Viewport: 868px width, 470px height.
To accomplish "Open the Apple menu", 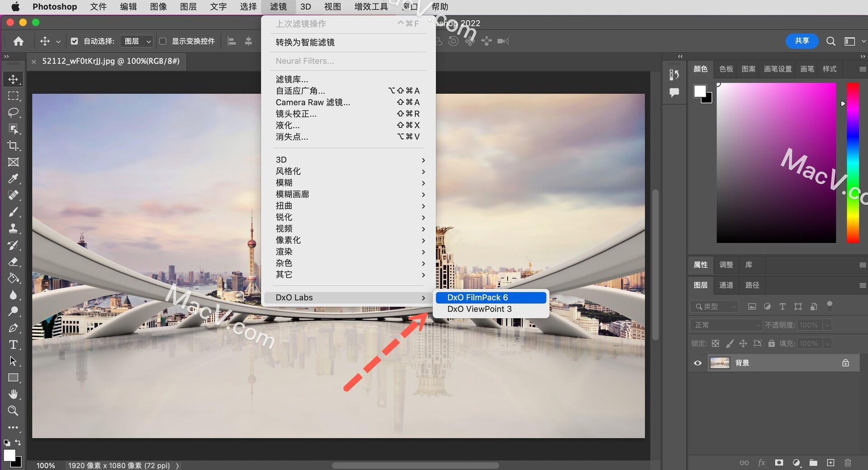I will click(x=15, y=7).
